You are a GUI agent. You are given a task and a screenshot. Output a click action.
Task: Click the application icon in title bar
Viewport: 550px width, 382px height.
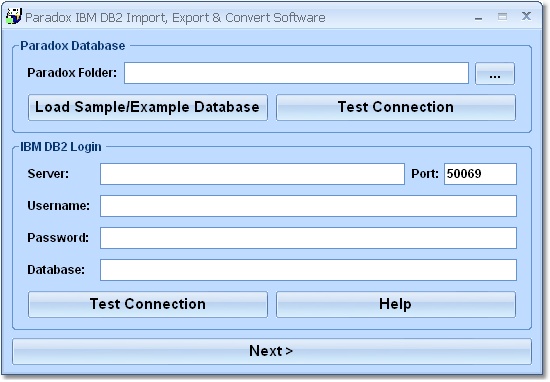14,16
